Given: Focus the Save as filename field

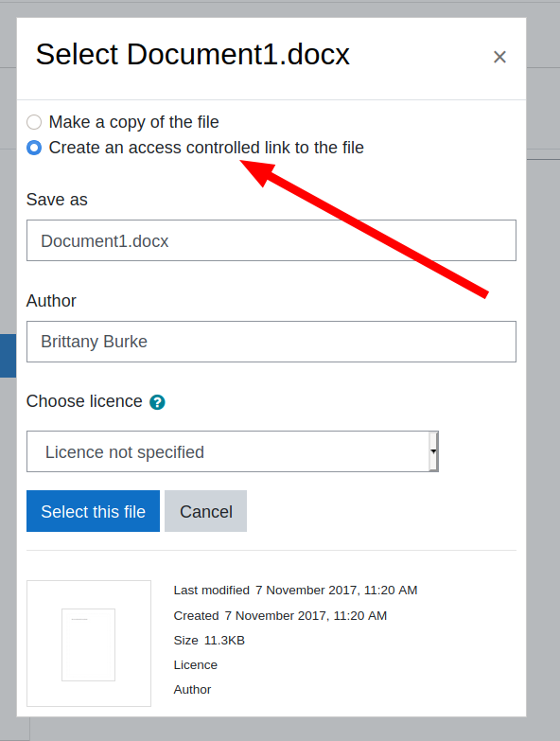Looking at the screenshot, I should (271, 240).
